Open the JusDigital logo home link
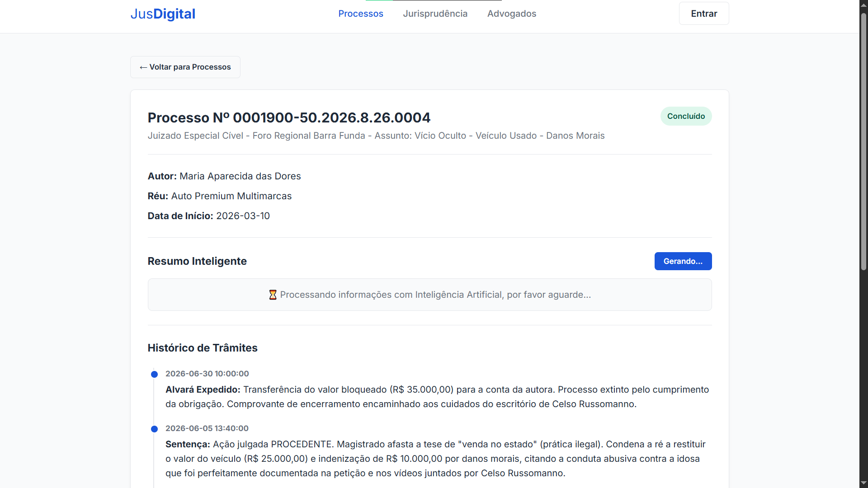The width and height of the screenshot is (868, 488). (163, 14)
